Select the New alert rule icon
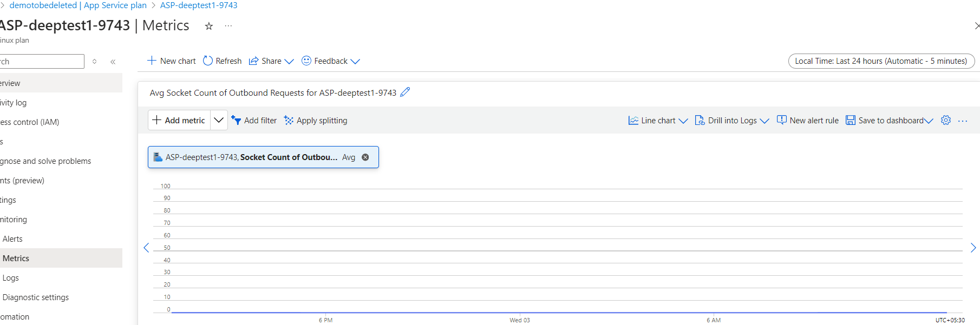 tap(782, 120)
